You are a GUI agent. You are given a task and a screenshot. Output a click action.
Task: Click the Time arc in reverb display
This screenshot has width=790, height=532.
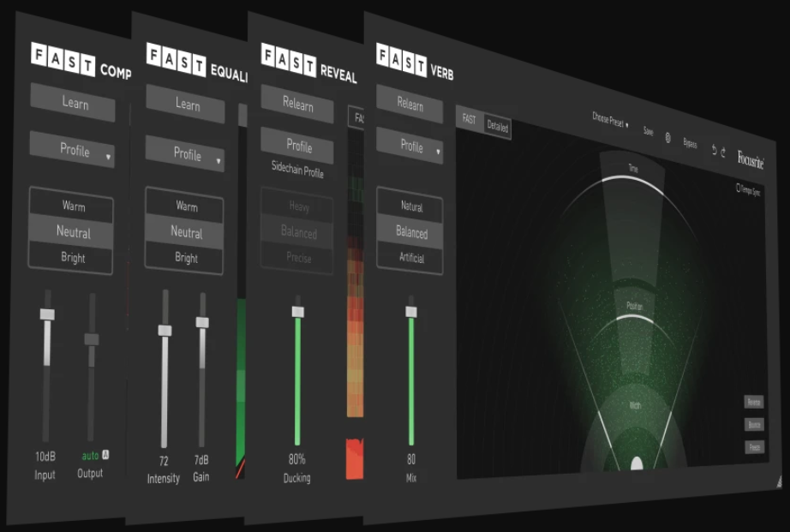coord(633,178)
